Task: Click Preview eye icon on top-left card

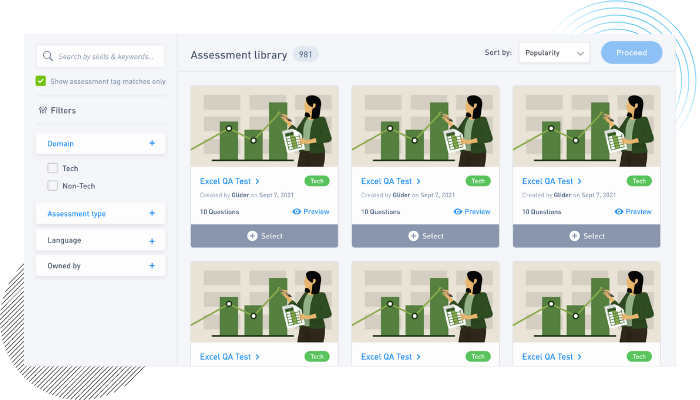Action: tap(296, 212)
